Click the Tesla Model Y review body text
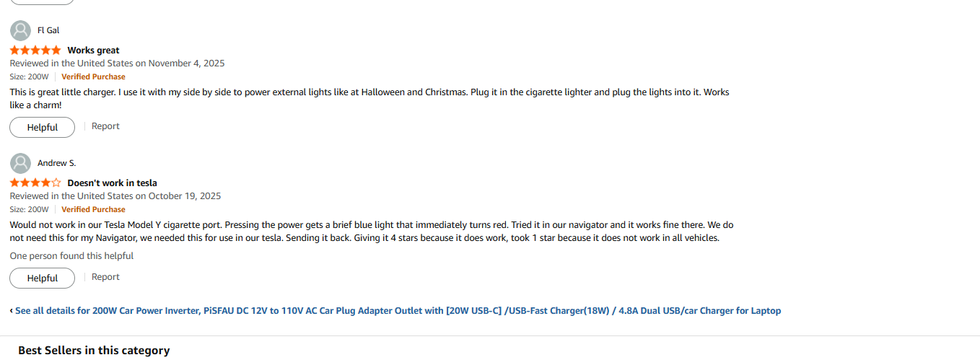The width and height of the screenshot is (980, 360). [x=371, y=232]
